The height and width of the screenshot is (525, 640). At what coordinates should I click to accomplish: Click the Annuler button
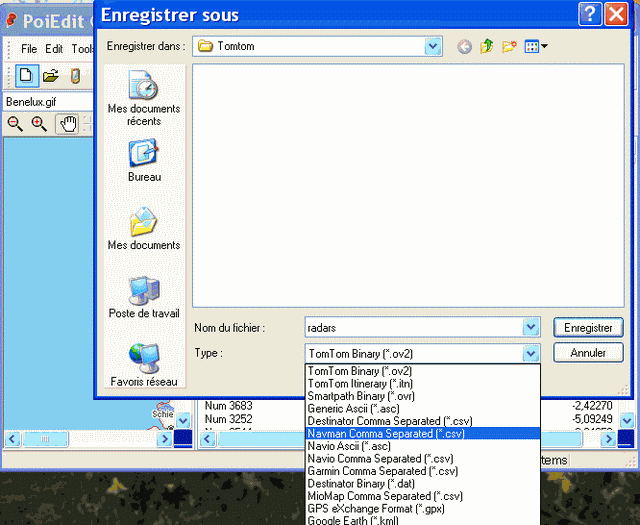point(587,353)
